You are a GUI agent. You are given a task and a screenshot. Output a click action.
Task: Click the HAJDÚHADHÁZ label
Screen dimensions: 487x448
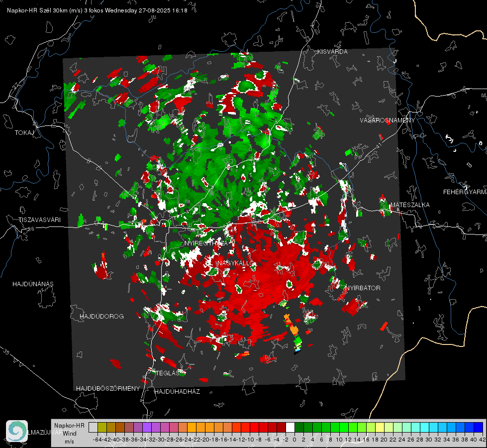point(177,391)
